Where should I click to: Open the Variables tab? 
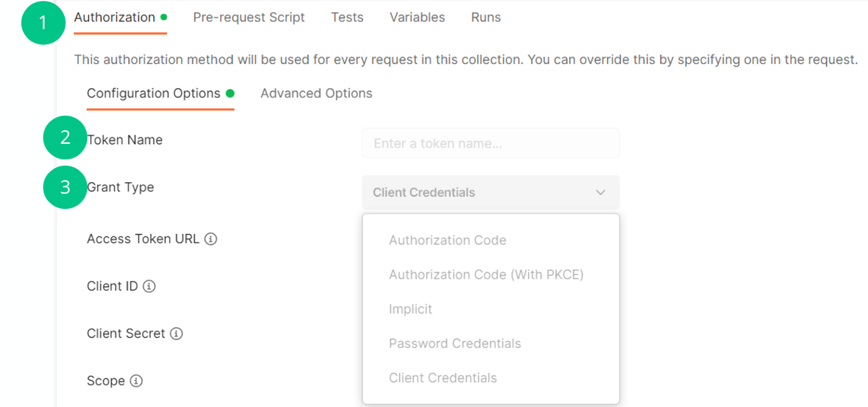point(417,17)
